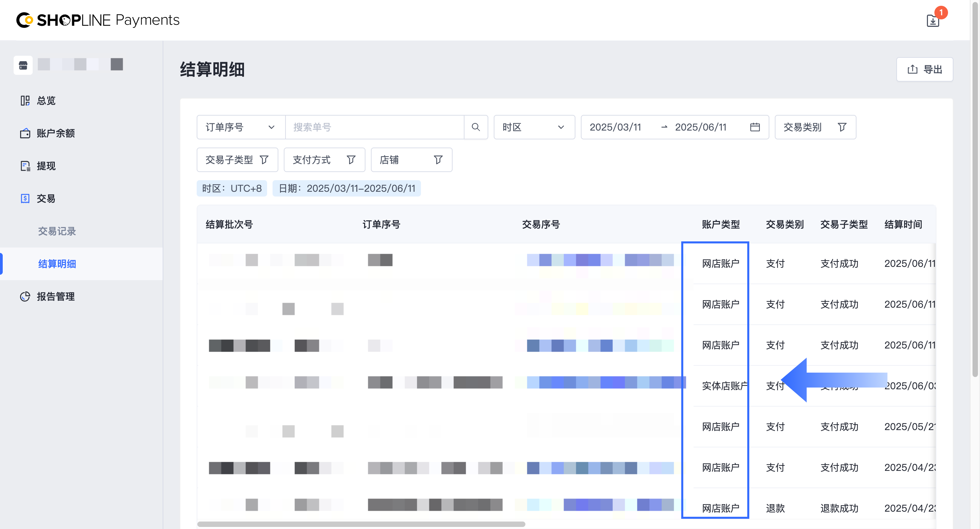Click the 日期 filter tag
The height and width of the screenshot is (529, 980).
tap(347, 188)
